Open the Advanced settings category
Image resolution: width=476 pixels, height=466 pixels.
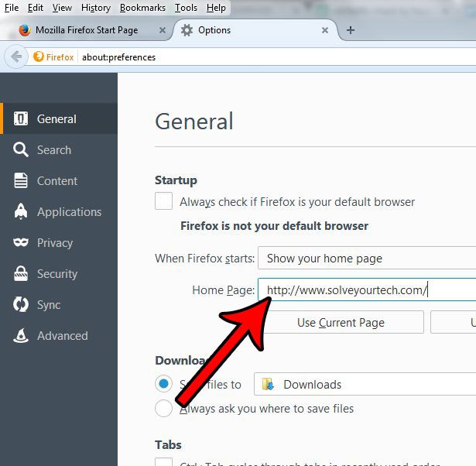click(59, 335)
